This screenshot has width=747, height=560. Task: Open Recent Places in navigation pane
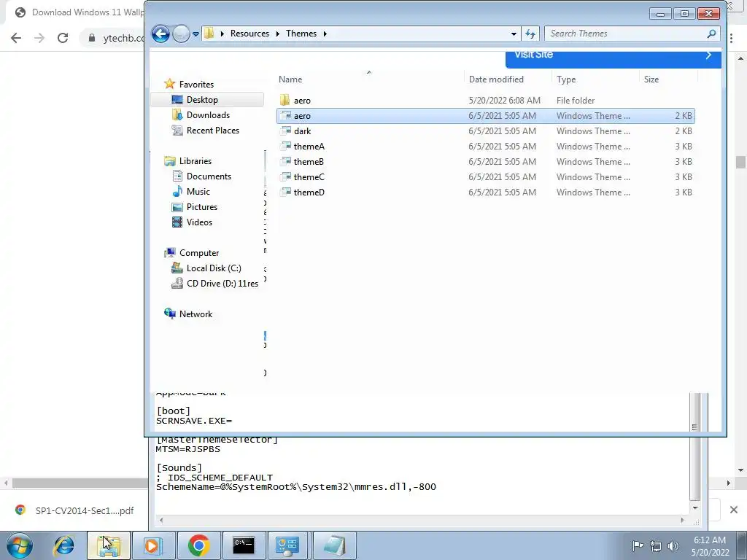click(x=212, y=130)
